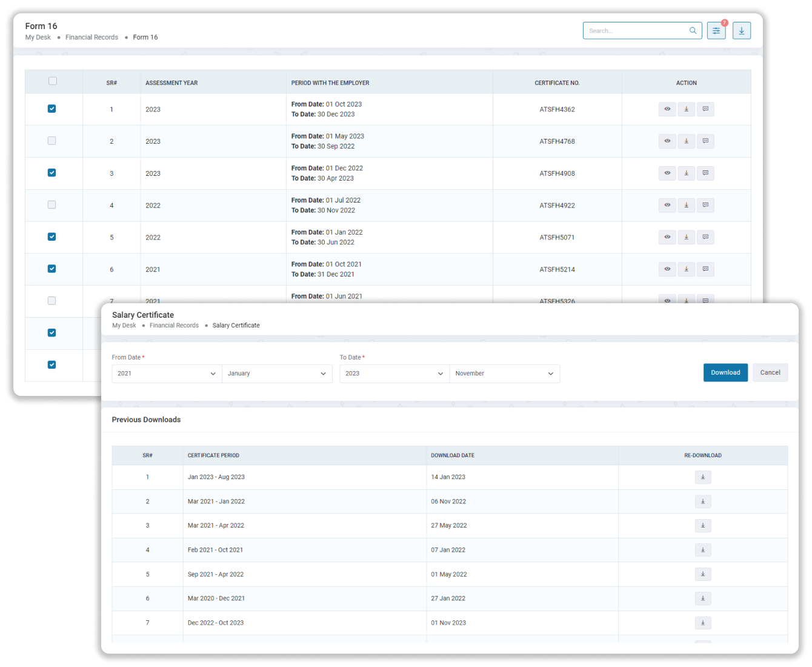812x667 pixels.
Task: Click the download icon beside the filter
Action: (742, 31)
